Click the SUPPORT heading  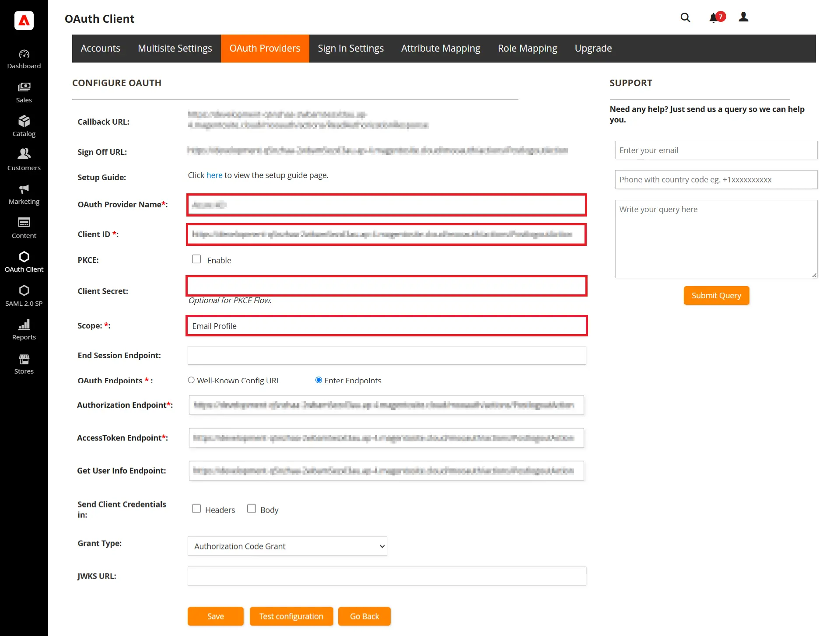coord(631,83)
